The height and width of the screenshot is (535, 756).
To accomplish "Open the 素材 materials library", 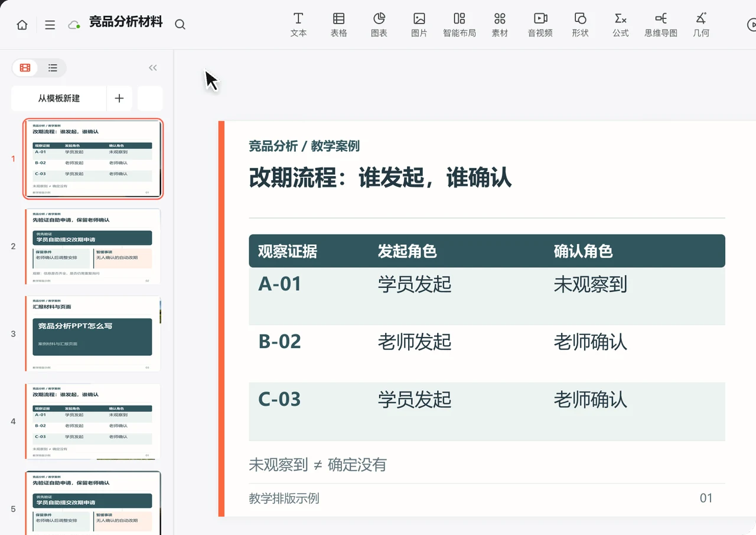I will [x=500, y=25].
